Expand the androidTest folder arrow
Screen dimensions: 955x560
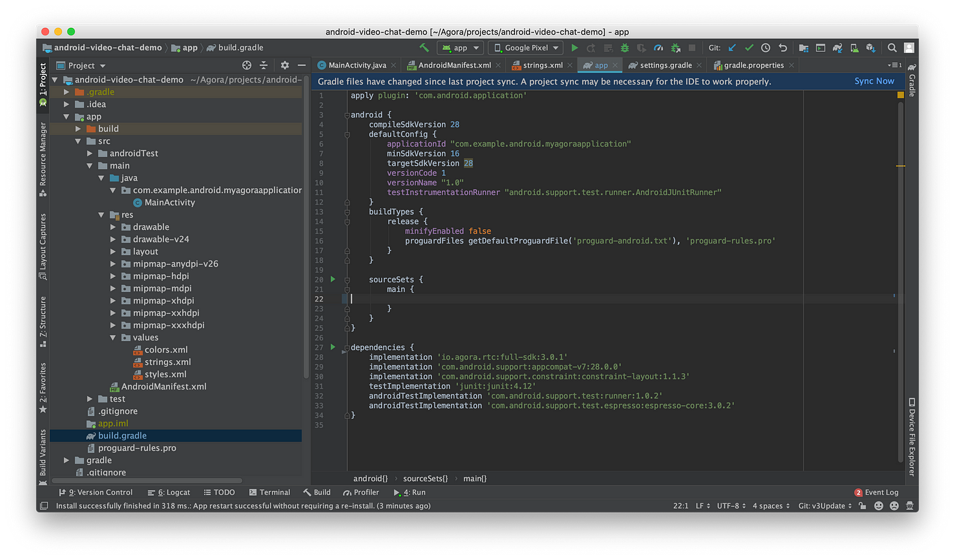point(89,153)
